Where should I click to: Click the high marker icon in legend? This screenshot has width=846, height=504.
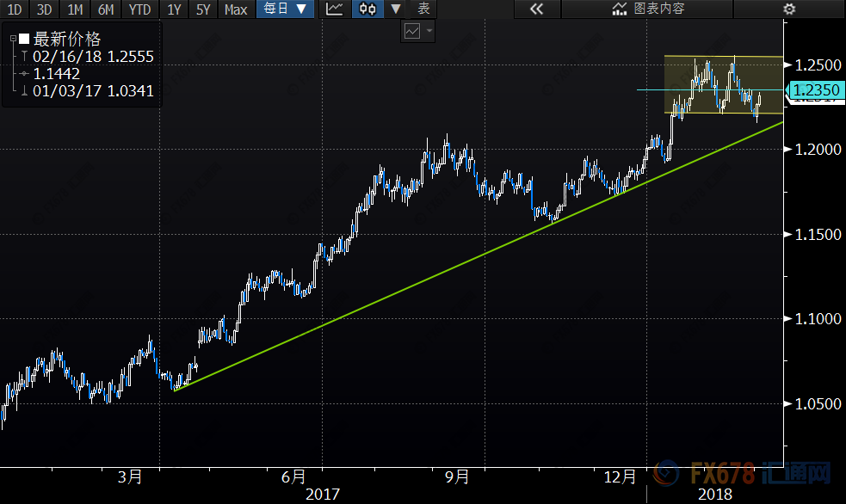point(24,56)
